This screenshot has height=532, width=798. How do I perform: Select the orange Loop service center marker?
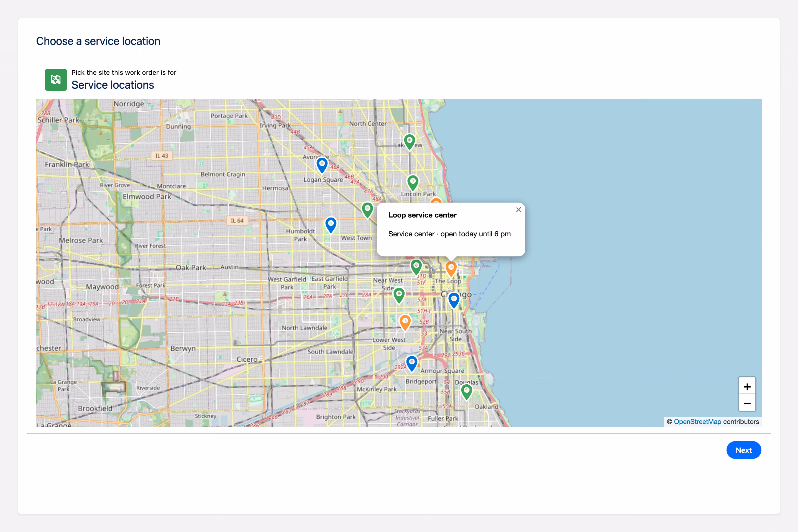pos(451,269)
